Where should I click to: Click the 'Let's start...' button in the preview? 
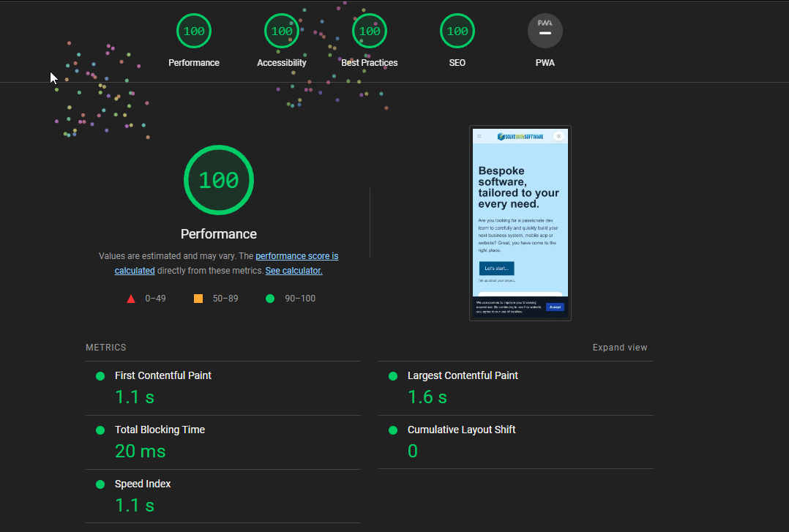[496, 269]
